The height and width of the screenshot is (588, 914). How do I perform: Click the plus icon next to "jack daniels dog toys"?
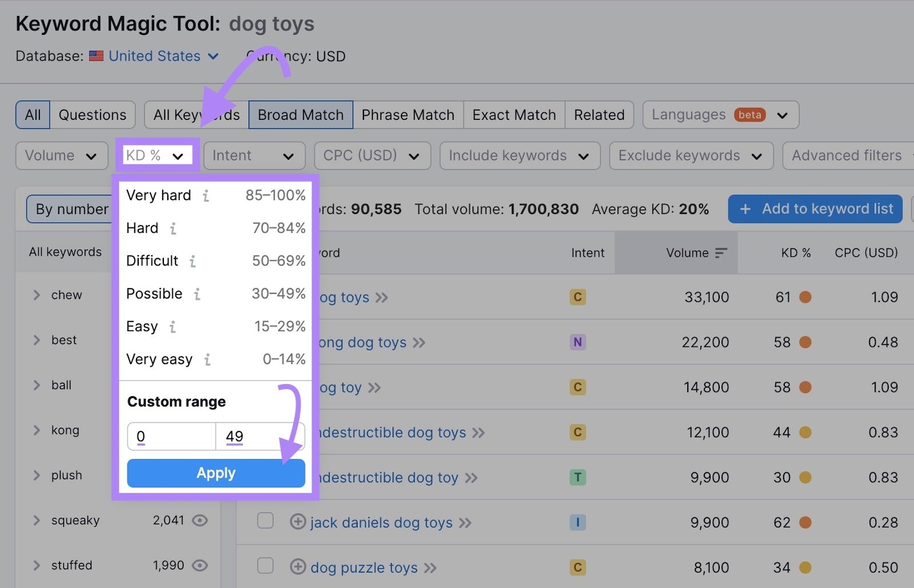pyautogui.click(x=298, y=522)
